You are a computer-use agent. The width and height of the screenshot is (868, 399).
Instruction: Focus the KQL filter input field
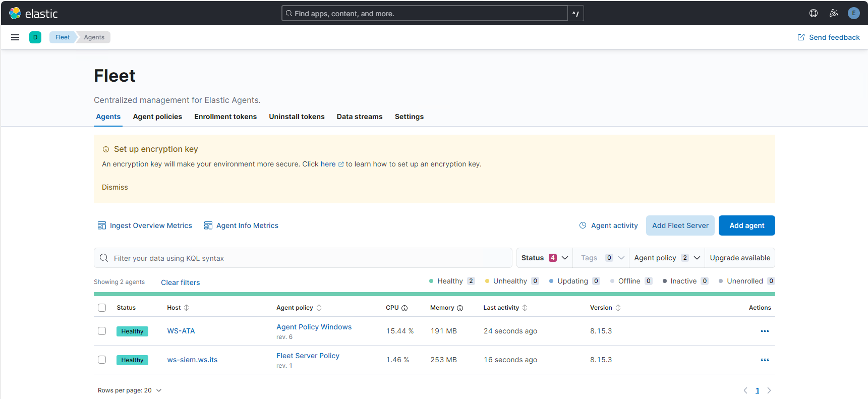(x=303, y=258)
